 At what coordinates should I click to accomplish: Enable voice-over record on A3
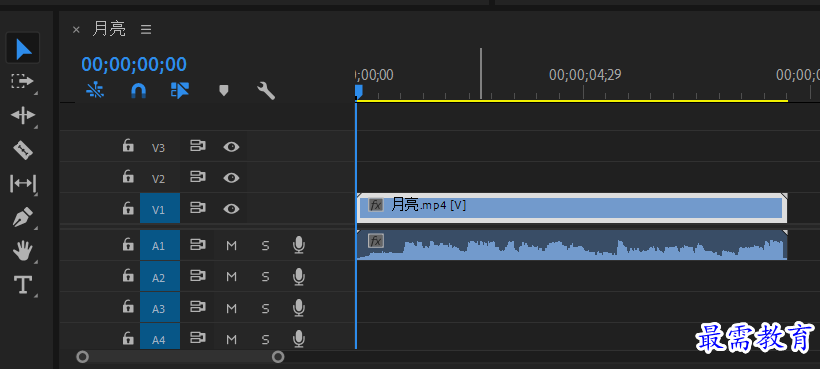pyautogui.click(x=299, y=308)
